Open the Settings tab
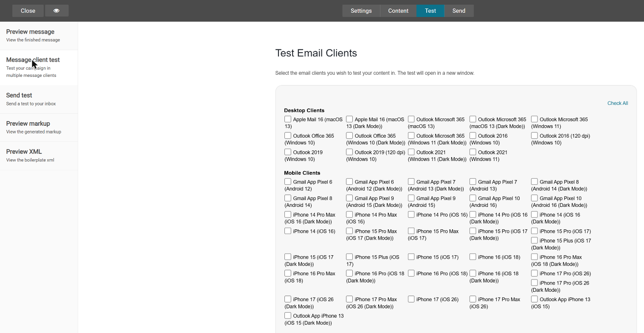This screenshot has height=333, width=644. point(361,11)
